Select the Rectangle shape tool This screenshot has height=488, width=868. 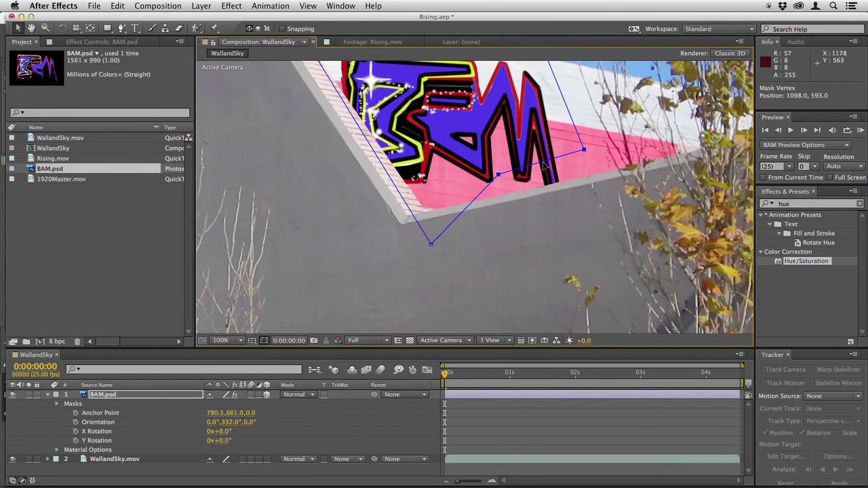pos(107,28)
